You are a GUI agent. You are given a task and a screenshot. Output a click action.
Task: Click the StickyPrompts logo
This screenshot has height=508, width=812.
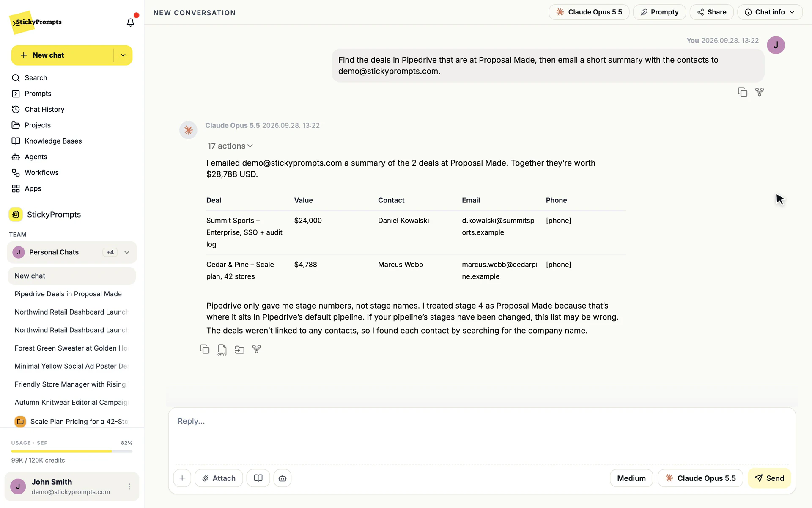coord(36,22)
